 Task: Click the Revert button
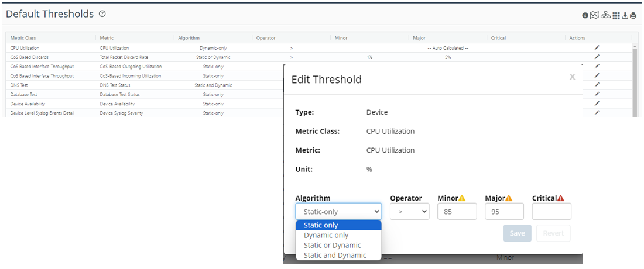tap(553, 233)
